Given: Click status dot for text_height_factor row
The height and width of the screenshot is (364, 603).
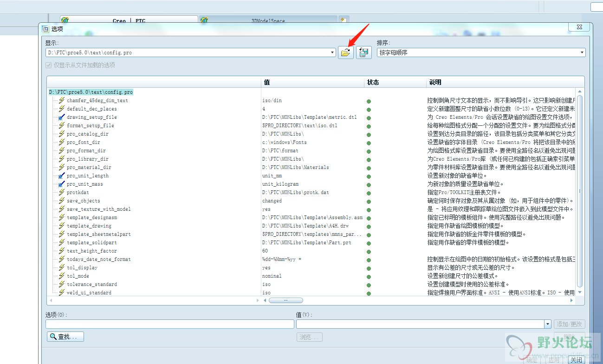Looking at the screenshot, I should 369,252.
